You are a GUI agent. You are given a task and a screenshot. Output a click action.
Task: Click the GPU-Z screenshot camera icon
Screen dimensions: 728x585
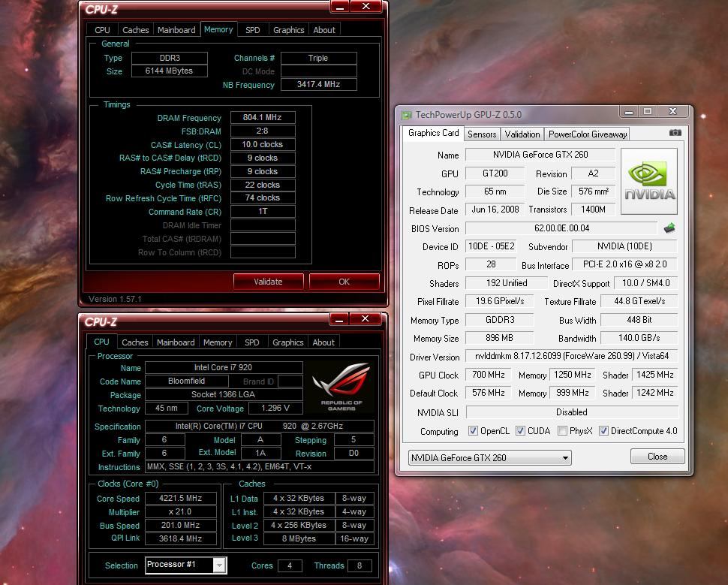675,133
